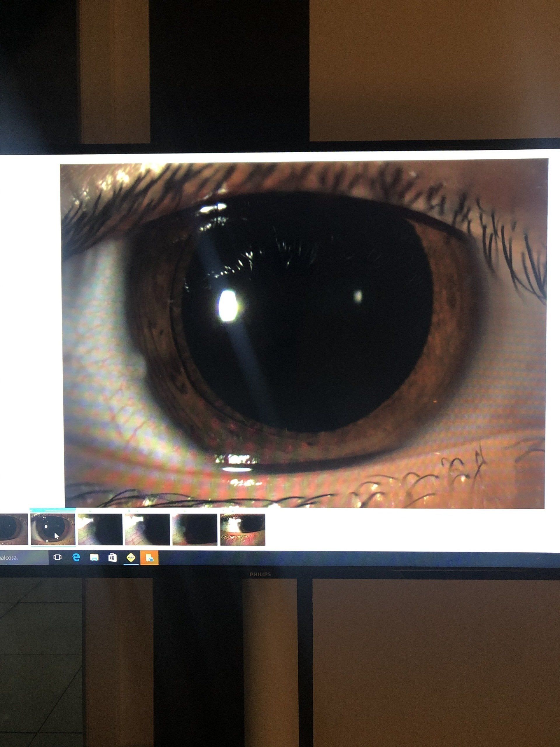This screenshot has width=560, height=747.
Task: Open Task View from the taskbar
Action: click(x=57, y=557)
